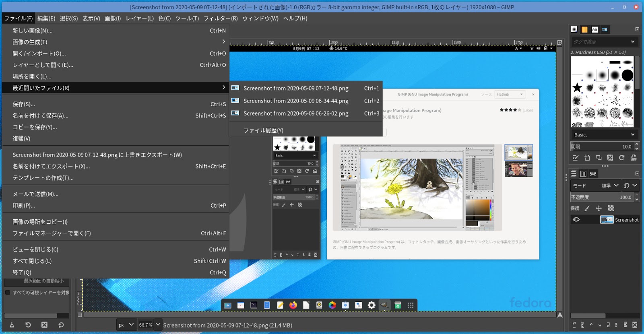This screenshot has width=644, height=334.
Task: Choose 新しい画像(N)... menu item
Action: [x=116, y=31]
